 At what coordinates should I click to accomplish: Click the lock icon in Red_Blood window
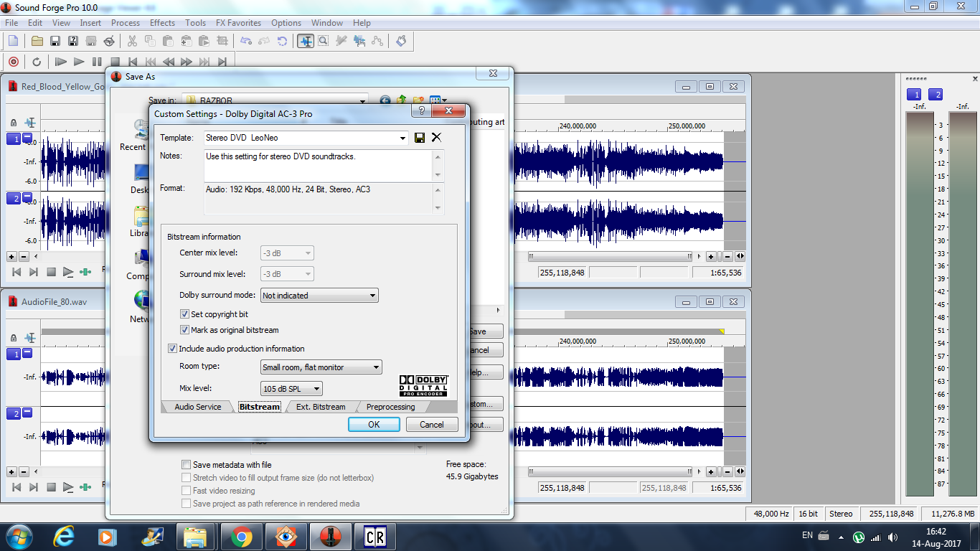(14, 123)
